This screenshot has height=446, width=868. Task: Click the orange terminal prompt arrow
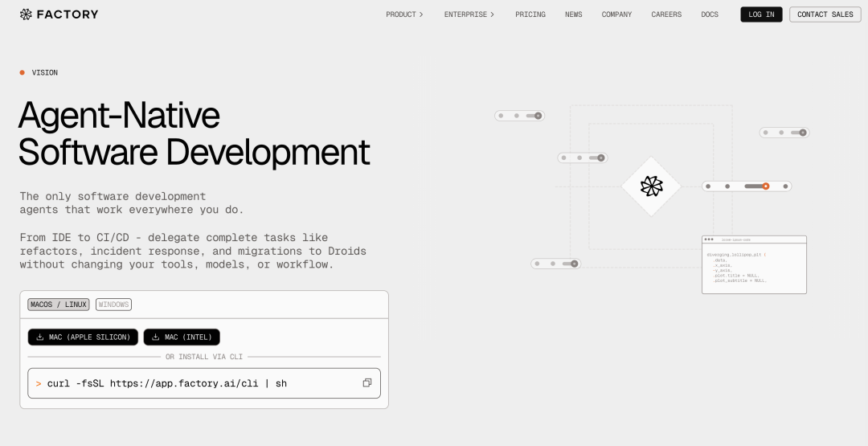coord(38,383)
